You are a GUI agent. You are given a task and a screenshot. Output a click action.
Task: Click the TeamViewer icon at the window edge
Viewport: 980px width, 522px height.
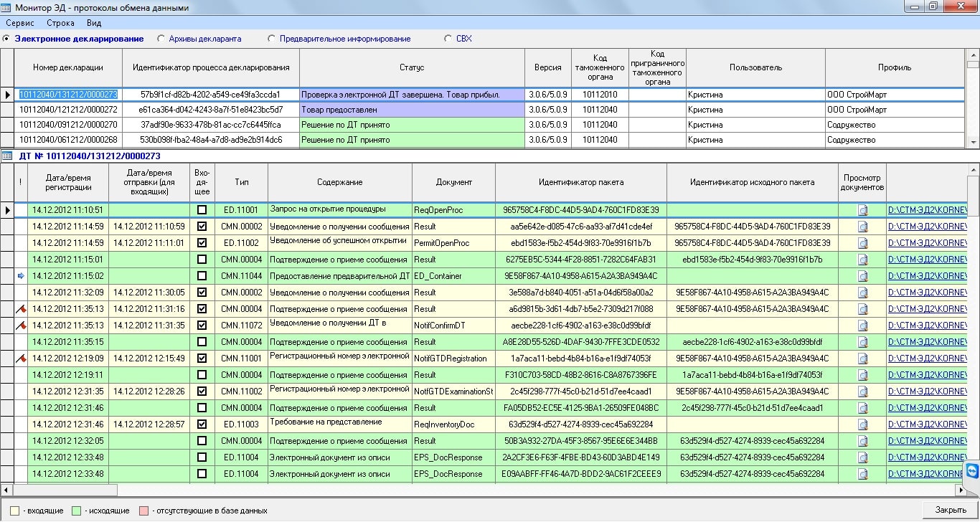tap(972, 470)
